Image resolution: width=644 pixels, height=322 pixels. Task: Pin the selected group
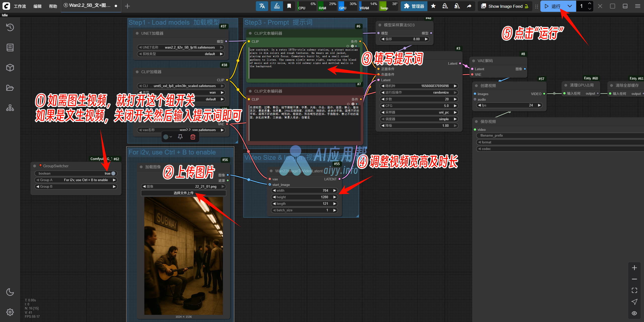tap(180, 137)
